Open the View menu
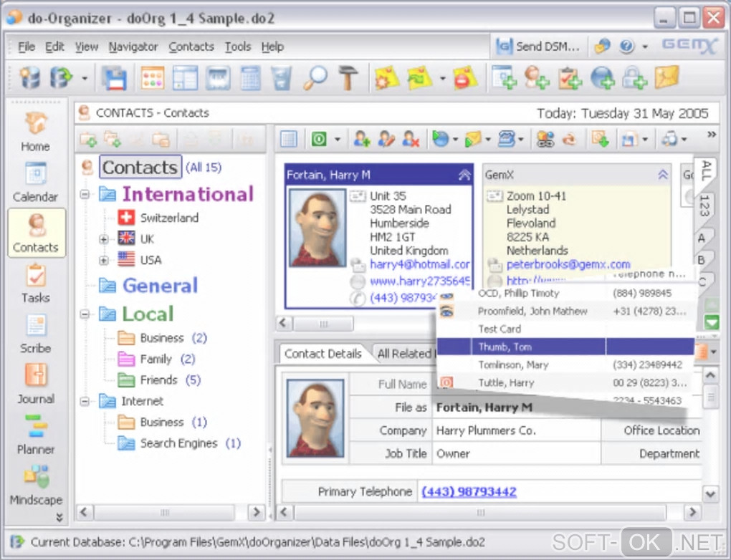This screenshot has height=560, width=731. point(87,47)
